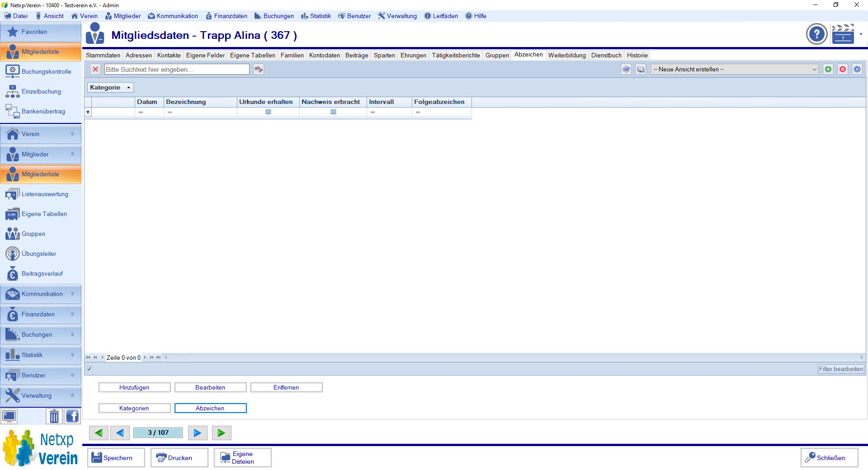Open Eigene Tabellen in the sidebar
This screenshot has height=470, width=868.
point(41,214)
